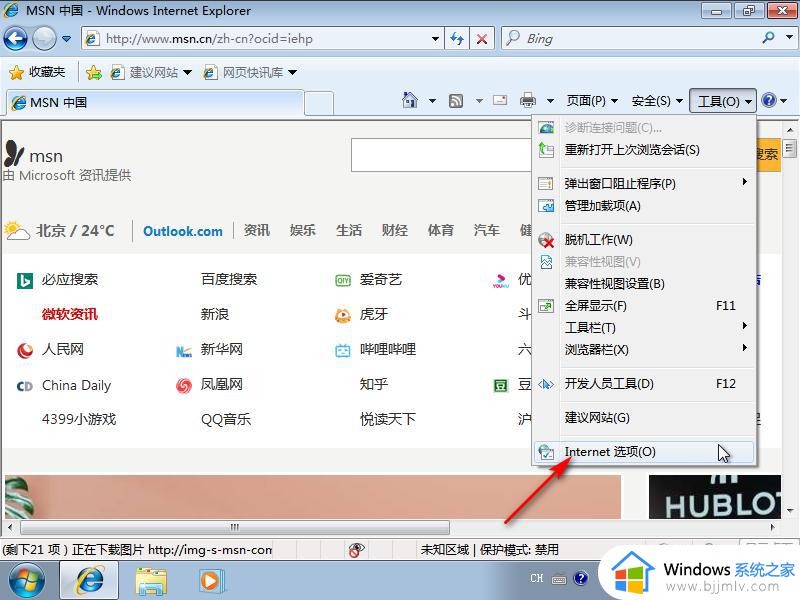Click the Print icon
The height and width of the screenshot is (600, 800).
(528, 100)
